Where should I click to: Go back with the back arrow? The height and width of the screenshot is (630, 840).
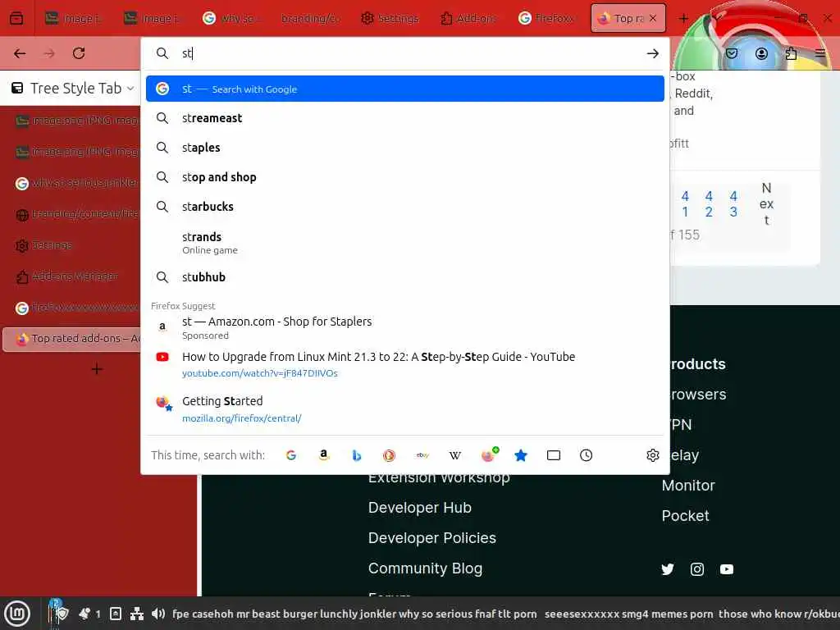20,53
